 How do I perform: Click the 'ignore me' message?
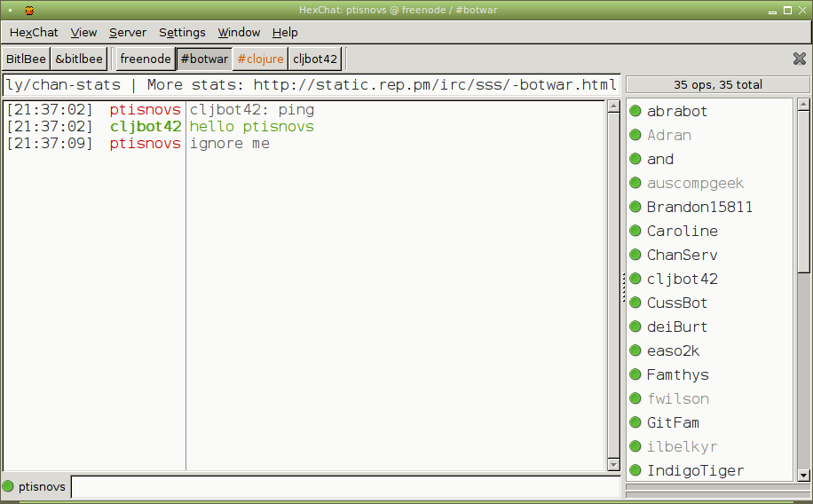229,143
